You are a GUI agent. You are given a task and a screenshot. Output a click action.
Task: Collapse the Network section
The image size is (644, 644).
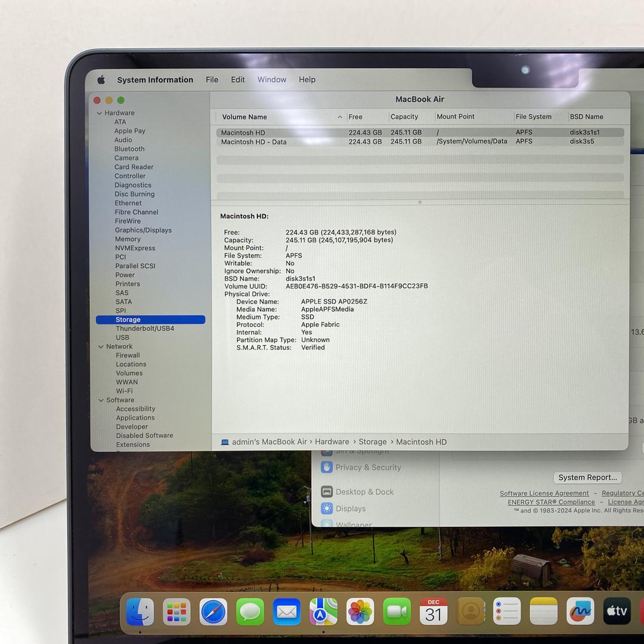[x=101, y=346]
